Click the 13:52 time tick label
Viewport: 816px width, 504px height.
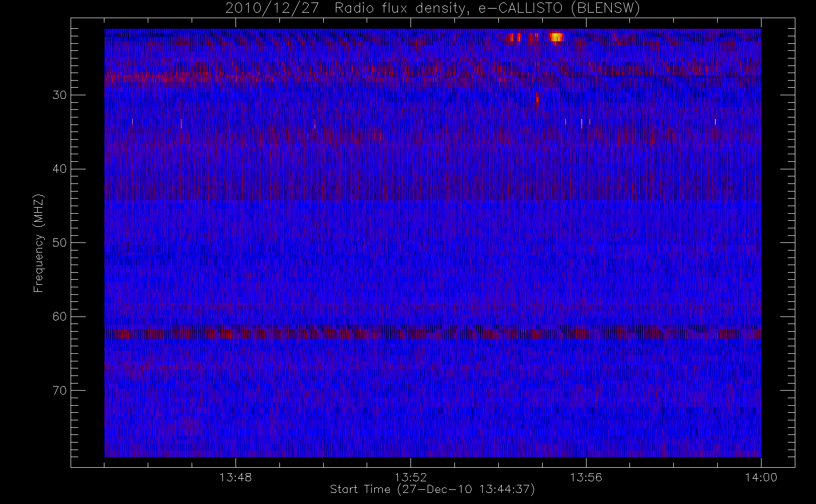[411, 477]
